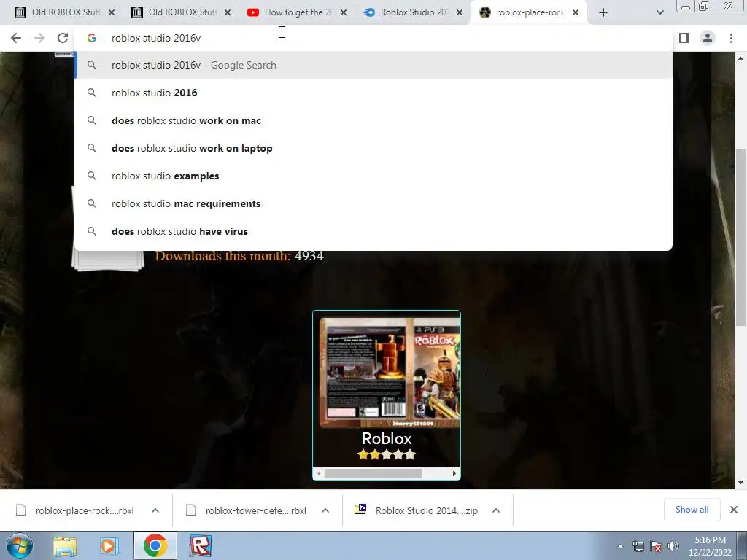Image resolution: width=747 pixels, height=560 pixels.
Task: Click the page scrollbar down arrow
Action: [x=740, y=483]
